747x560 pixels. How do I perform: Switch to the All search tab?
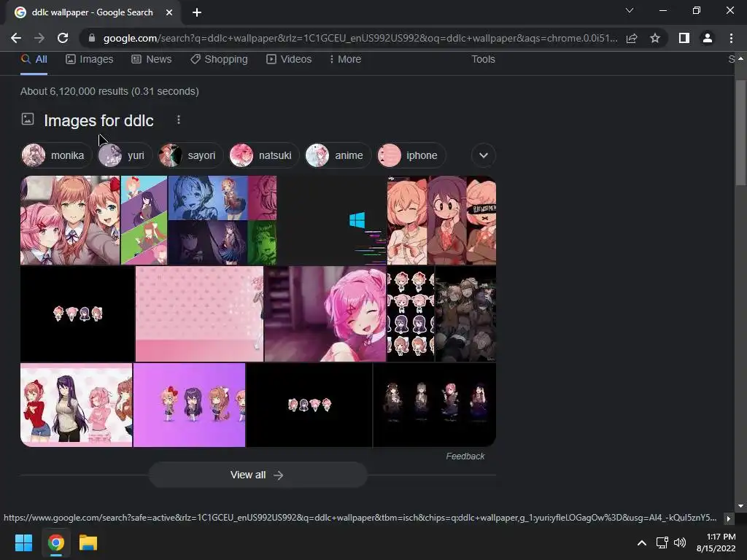pos(34,60)
